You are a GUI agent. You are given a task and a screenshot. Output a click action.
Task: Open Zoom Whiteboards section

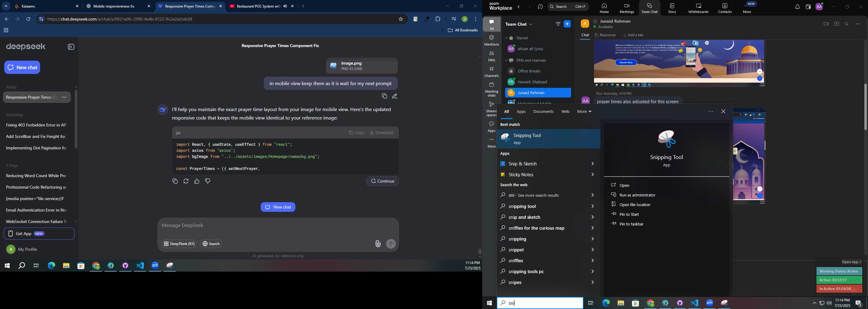click(x=699, y=8)
